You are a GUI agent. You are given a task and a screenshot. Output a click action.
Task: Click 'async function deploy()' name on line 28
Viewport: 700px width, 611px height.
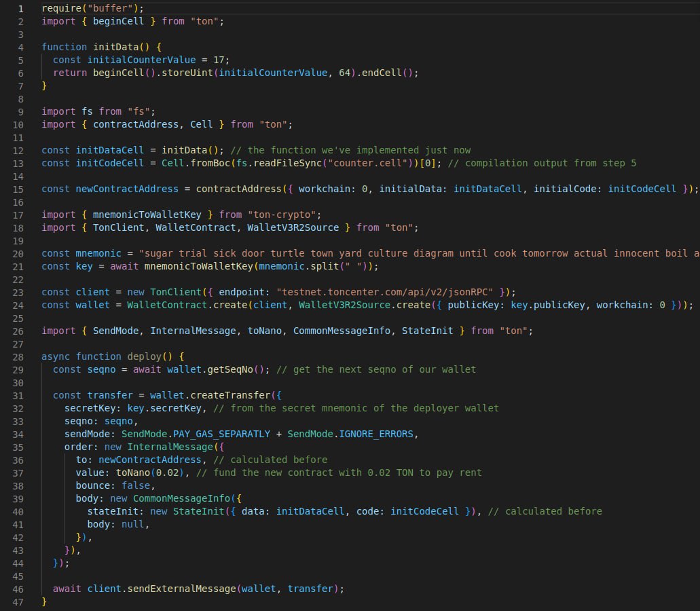pyautogui.click(x=144, y=357)
